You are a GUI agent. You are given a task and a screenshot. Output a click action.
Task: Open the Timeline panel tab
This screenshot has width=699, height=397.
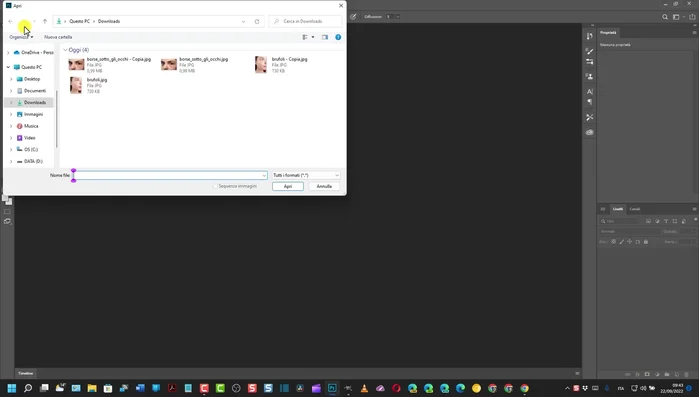pos(26,373)
